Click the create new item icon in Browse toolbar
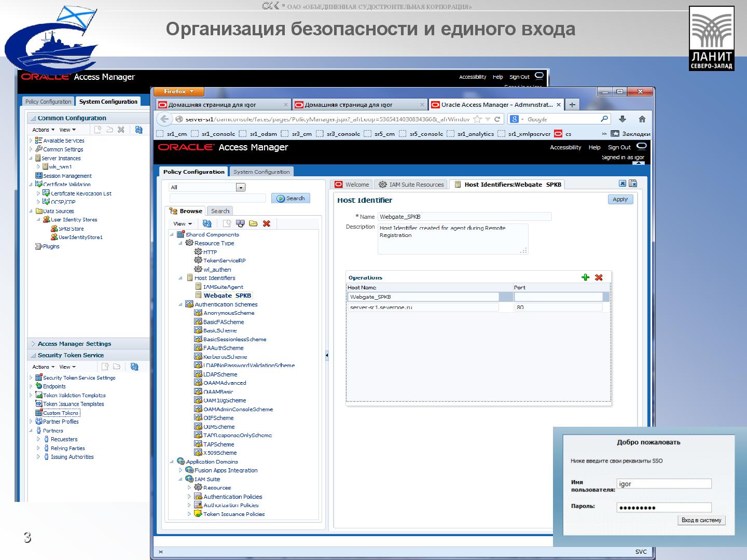 (x=227, y=223)
